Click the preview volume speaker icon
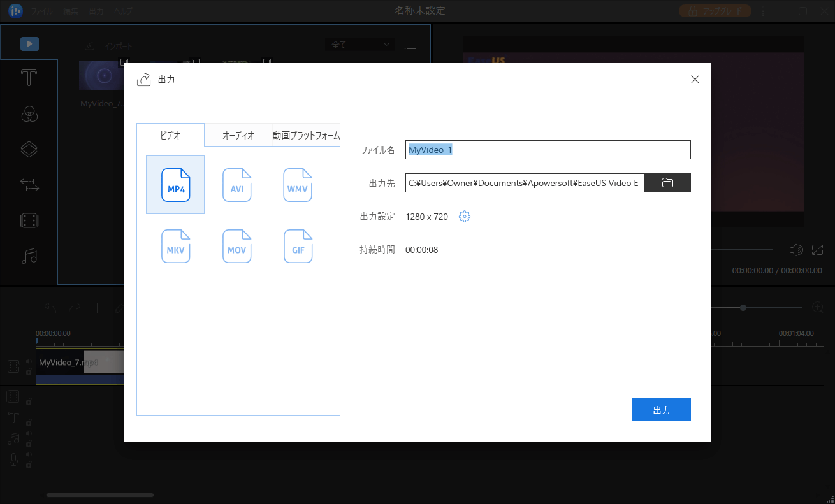Screen dimensions: 835x504 [795, 250]
